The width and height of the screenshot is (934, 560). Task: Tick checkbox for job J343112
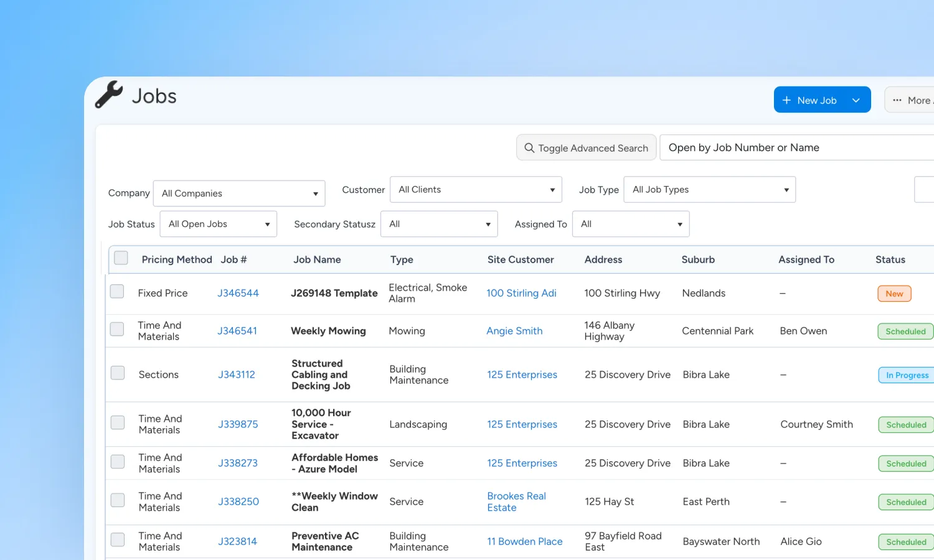coord(118,373)
